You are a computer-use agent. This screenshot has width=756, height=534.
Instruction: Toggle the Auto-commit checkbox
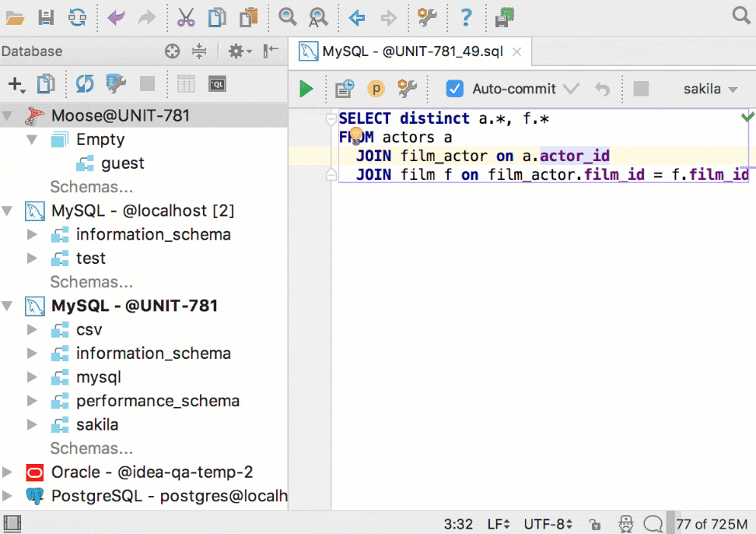455,89
